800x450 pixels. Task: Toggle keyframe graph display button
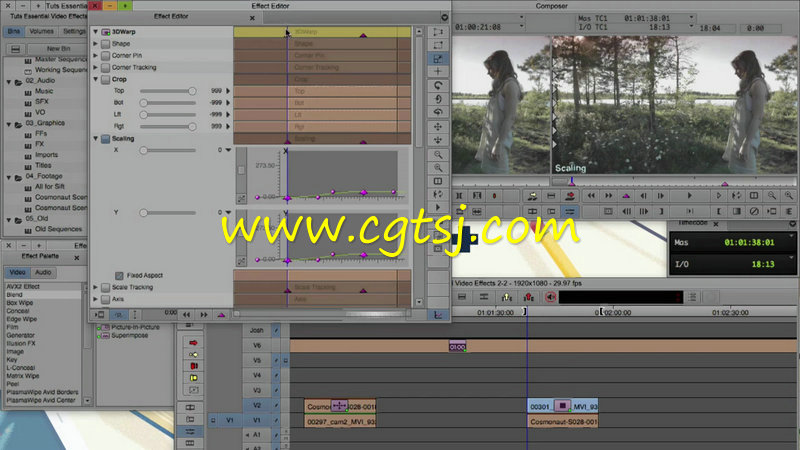tap(438, 315)
